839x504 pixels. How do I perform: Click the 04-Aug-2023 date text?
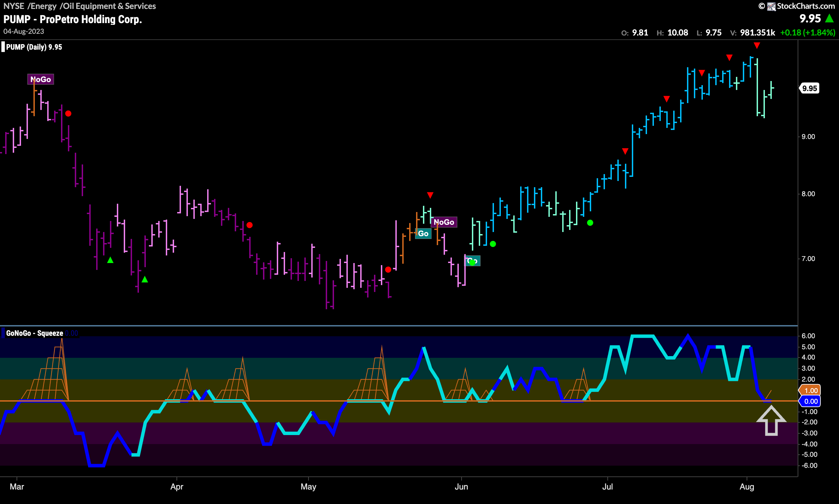click(x=24, y=31)
